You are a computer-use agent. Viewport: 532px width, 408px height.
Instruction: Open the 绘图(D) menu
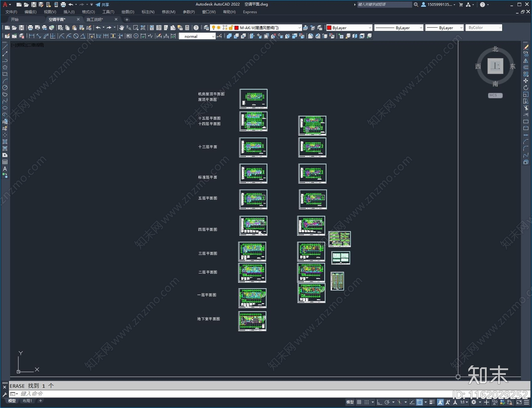(128, 12)
